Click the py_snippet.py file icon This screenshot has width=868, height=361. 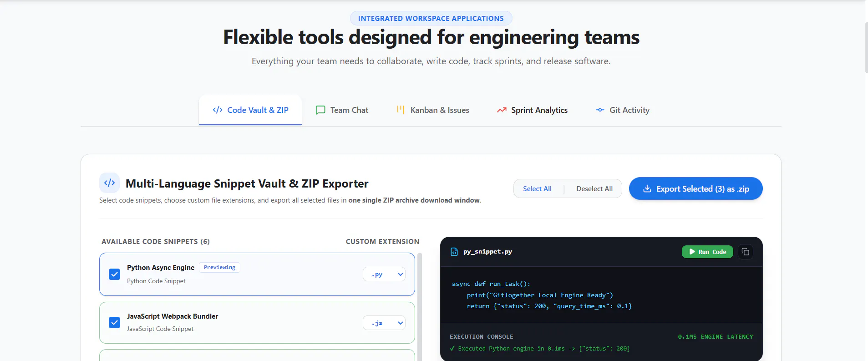(x=454, y=252)
